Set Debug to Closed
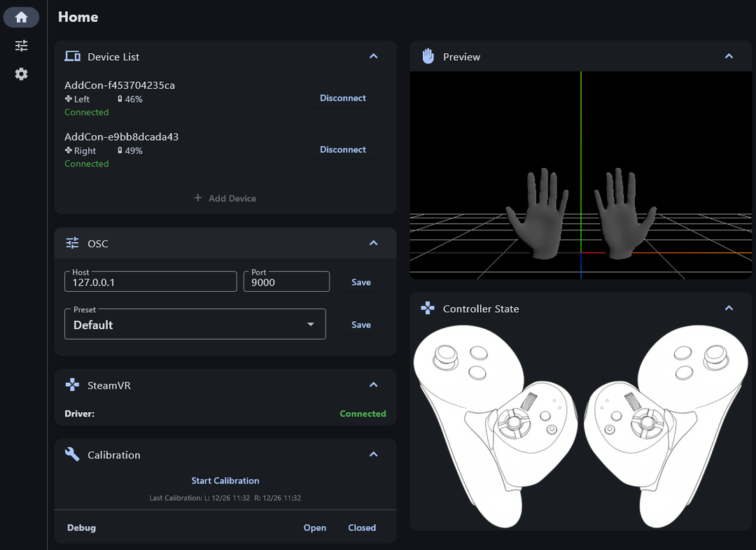 pyautogui.click(x=362, y=528)
